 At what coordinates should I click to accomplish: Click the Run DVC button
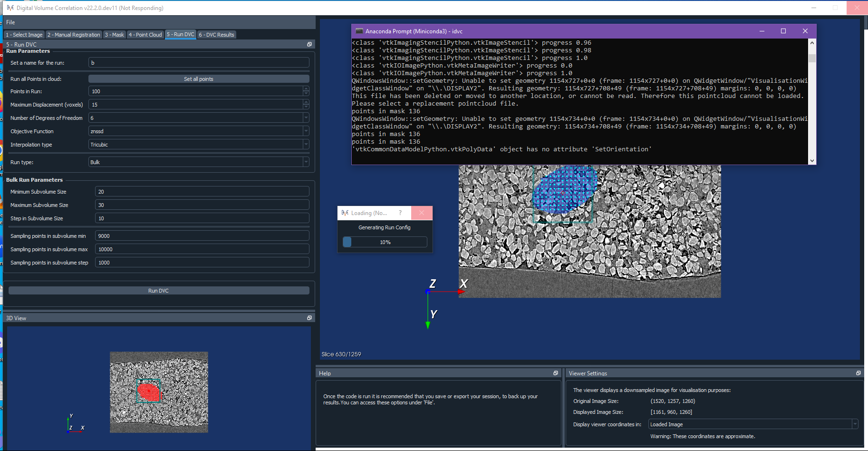click(x=159, y=290)
